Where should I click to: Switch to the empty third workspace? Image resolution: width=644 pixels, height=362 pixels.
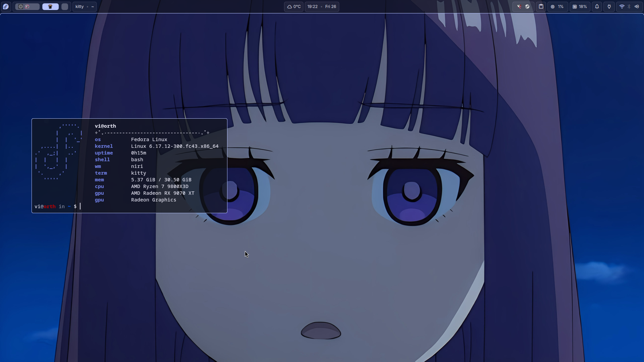pyautogui.click(x=65, y=6)
